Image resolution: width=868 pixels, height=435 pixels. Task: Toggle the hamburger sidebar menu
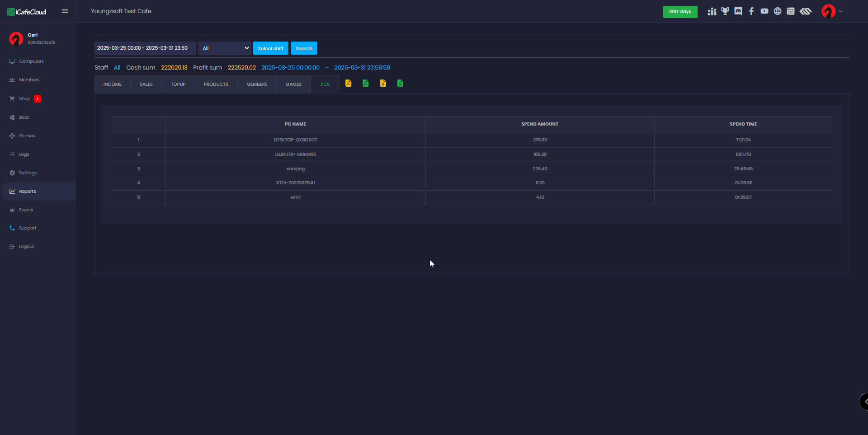click(x=65, y=11)
